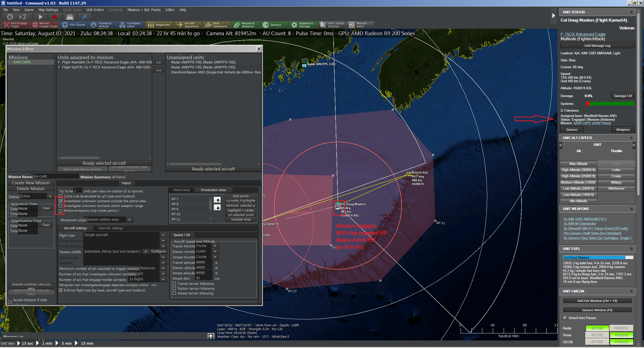Collapse the Unit Fuel panel
The height and width of the screenshot is (348, 644).
click(631, 248)
